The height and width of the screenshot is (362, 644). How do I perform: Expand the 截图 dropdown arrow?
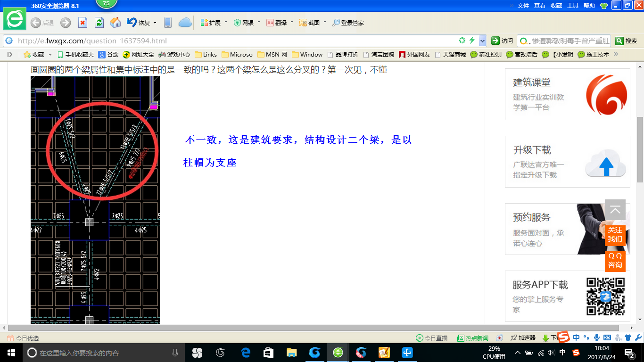(x=325, y=23)
